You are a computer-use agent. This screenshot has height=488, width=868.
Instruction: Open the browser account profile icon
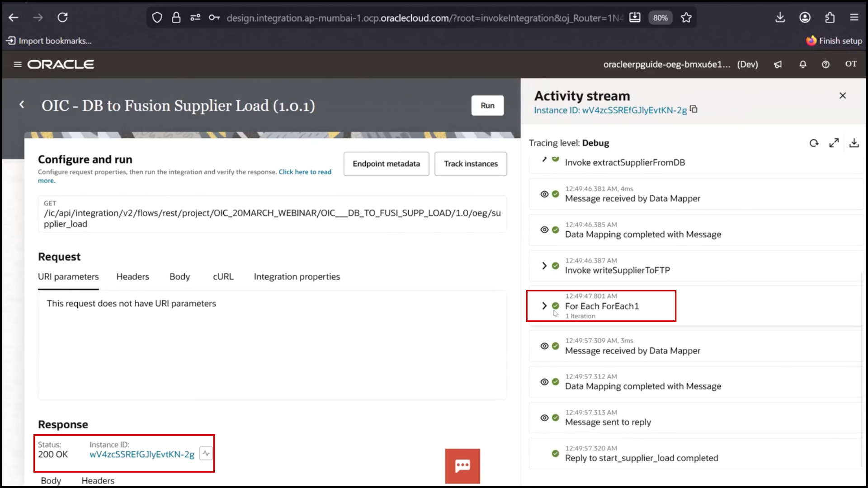805,18
